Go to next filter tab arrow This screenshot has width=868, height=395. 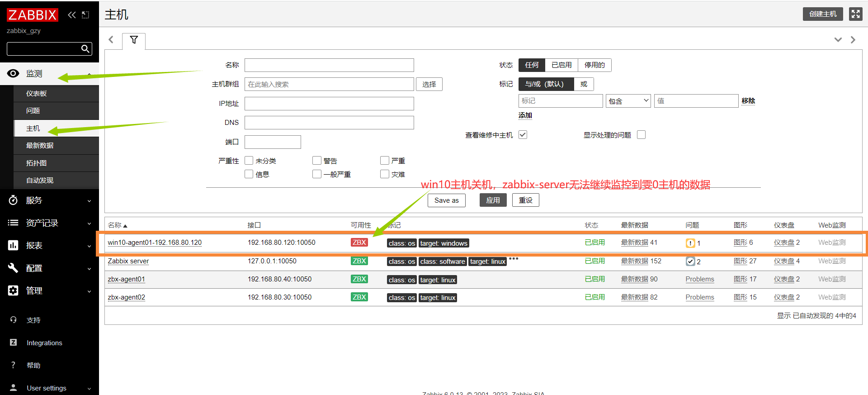[853, 40]
